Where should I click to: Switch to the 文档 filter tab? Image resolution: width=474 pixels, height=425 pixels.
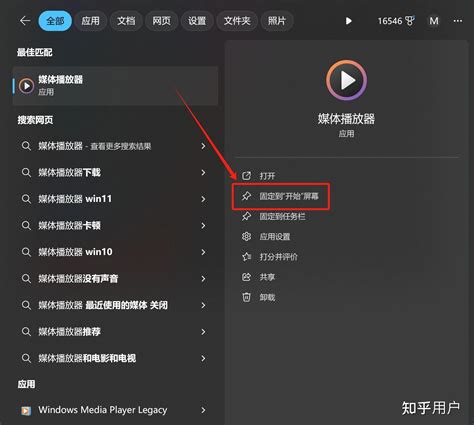[x=126, y=21]
